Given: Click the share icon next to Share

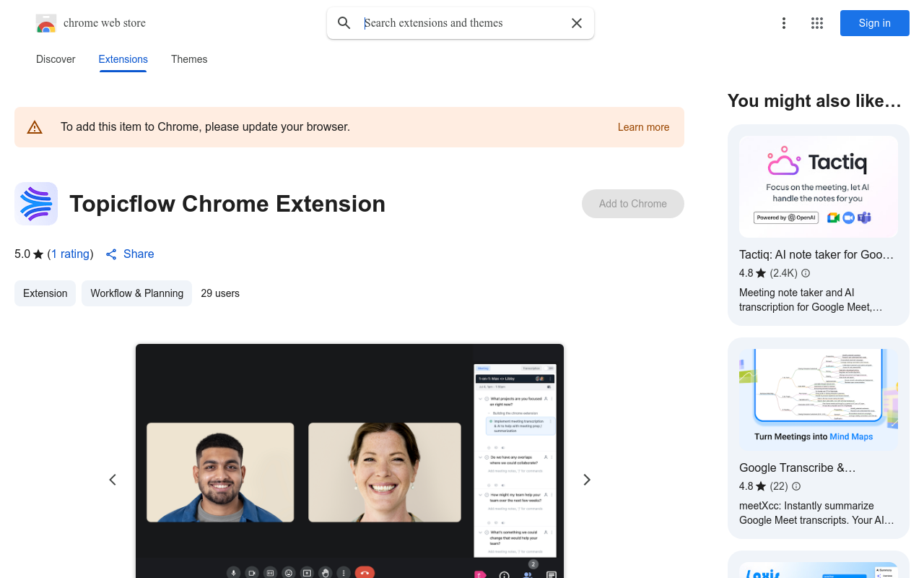Looking at the screenshot, I should pyautogui.click(x=111, y=254).
